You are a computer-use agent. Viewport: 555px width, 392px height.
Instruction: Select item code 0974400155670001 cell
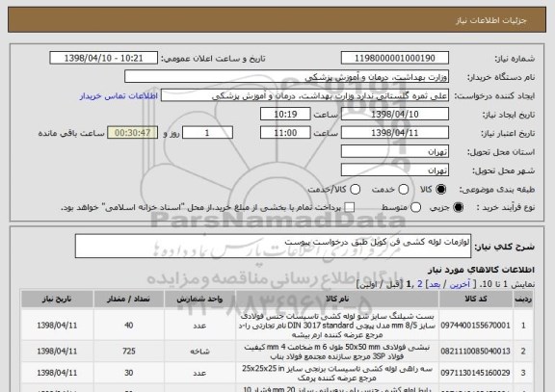(x=476, y=326)
